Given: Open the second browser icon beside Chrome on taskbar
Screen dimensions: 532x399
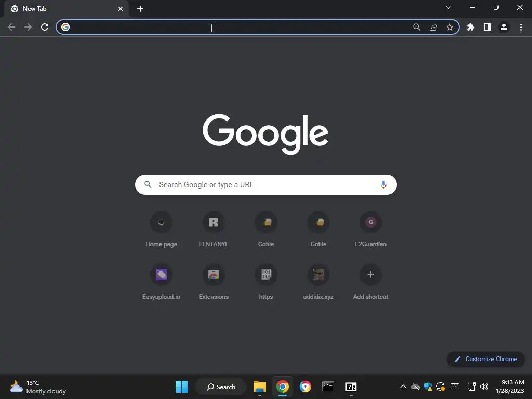Looking at the screenshot, I should click(305, 387).
